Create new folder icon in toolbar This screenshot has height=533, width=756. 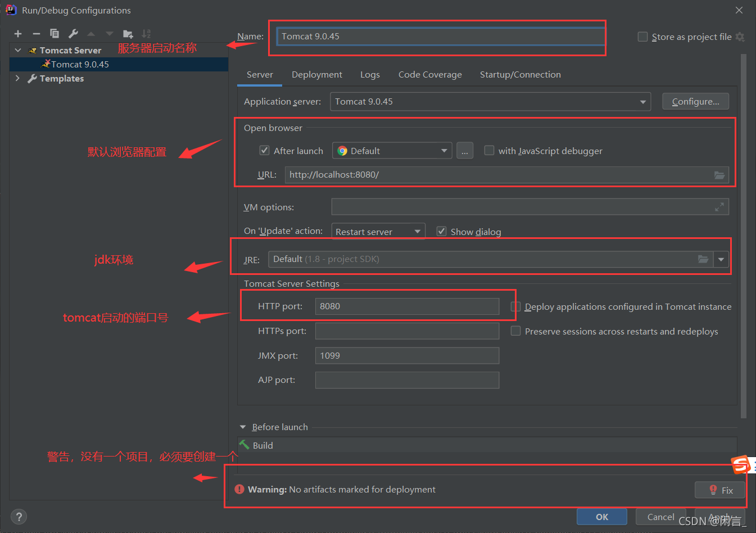click(x=128, y=34)
